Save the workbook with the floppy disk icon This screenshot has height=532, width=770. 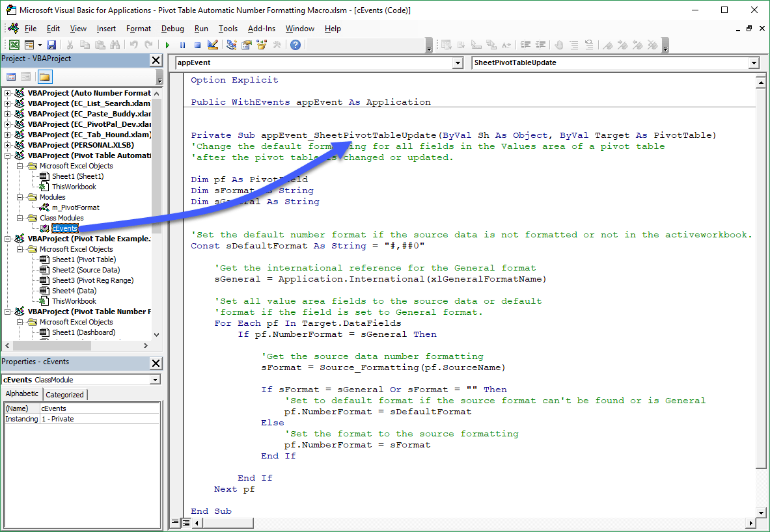click(x=51, y=45)
